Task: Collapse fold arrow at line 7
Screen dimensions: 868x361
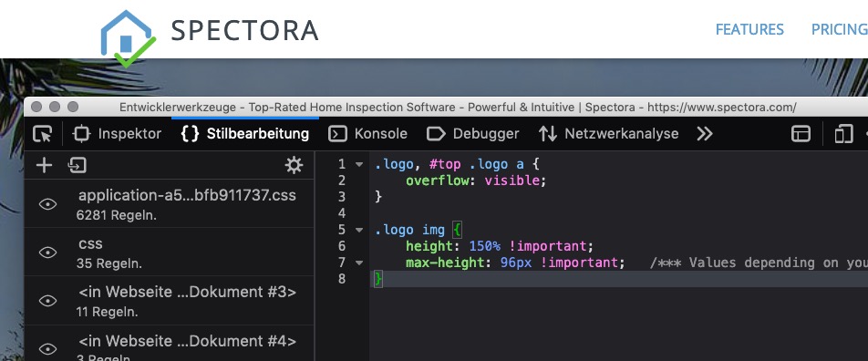Action: (x=359, y=263)
